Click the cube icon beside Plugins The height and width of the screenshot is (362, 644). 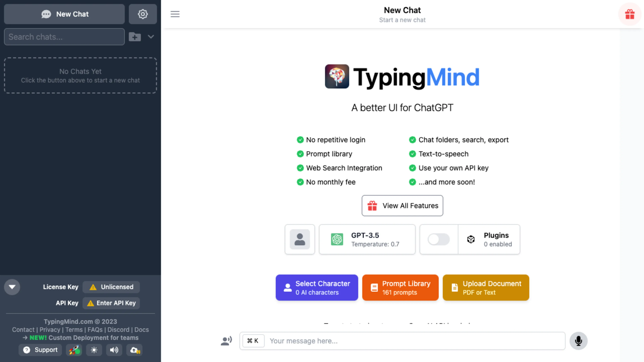tap(471, 239)
